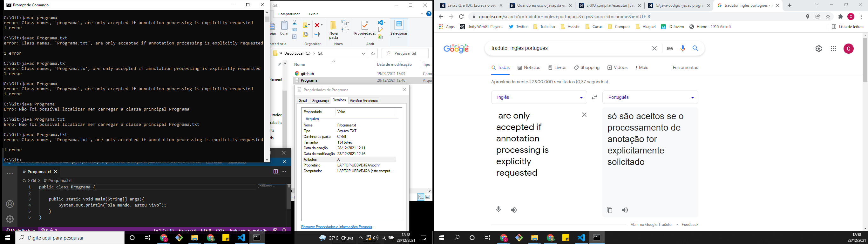Click the Google results page scrollbar
Image resolution: width=868 pixels, height=244 pixels.
coord(865,60)
